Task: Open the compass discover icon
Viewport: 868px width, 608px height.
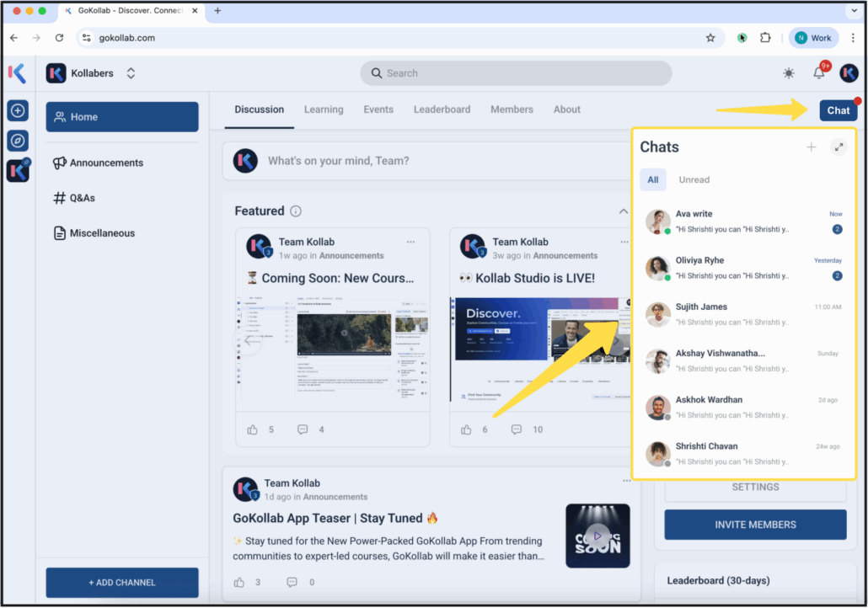Action: pos(18,141)
